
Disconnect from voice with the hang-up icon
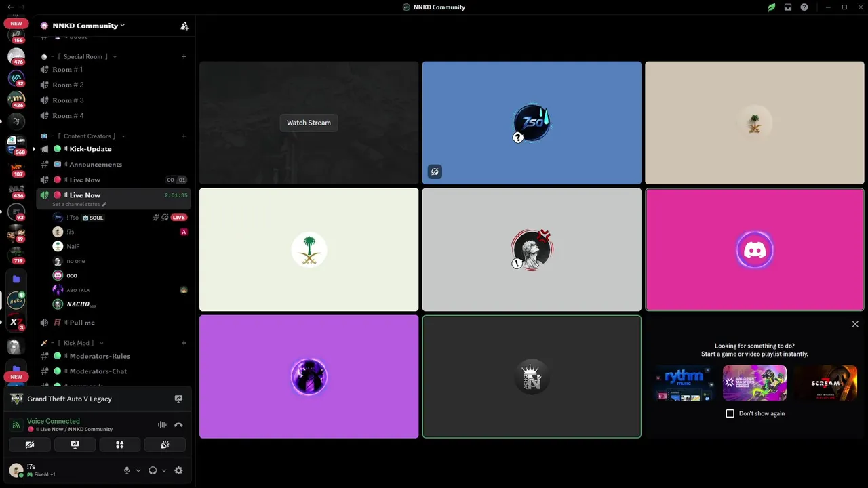coord(178,425)
